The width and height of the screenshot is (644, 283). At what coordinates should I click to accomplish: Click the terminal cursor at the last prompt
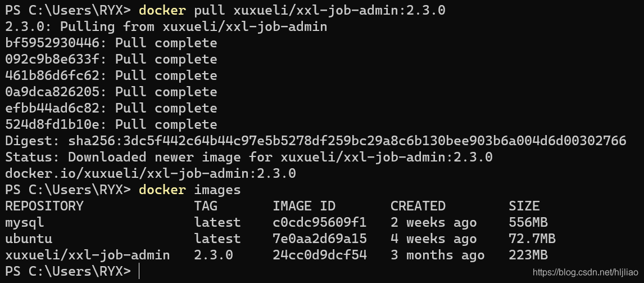click(x=139, y=271)
